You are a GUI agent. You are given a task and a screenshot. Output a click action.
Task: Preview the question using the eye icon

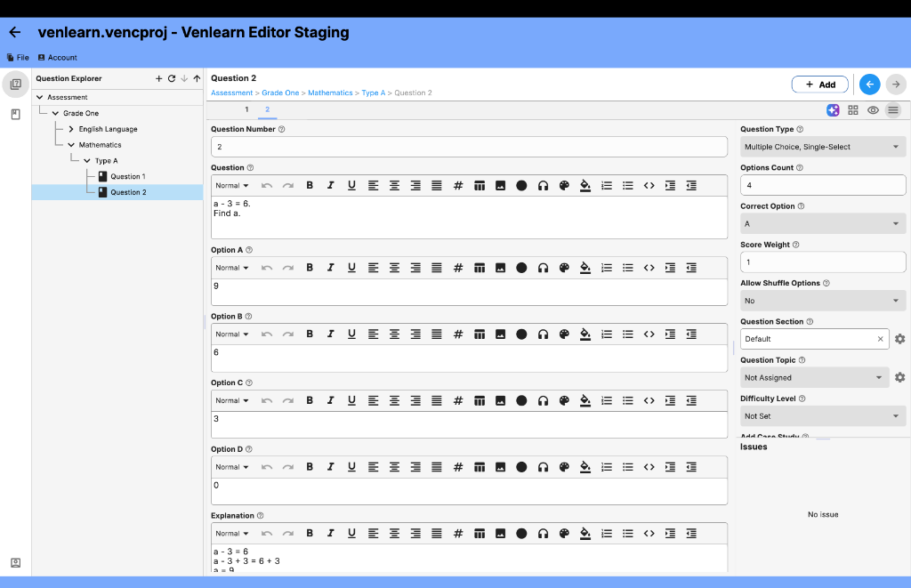point(874,109)
